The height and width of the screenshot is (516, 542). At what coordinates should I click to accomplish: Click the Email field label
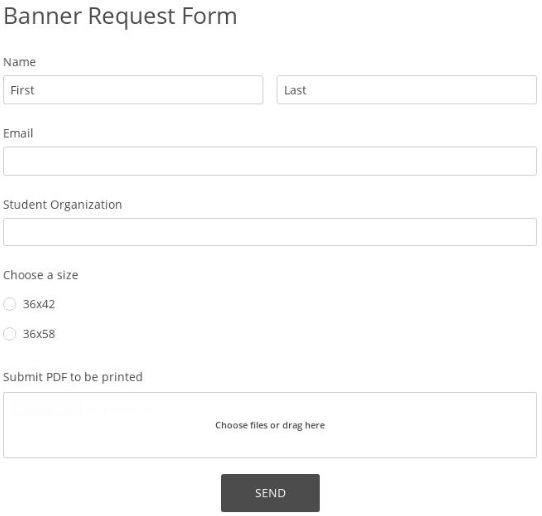pyautogui.click(x=18, y=133)
